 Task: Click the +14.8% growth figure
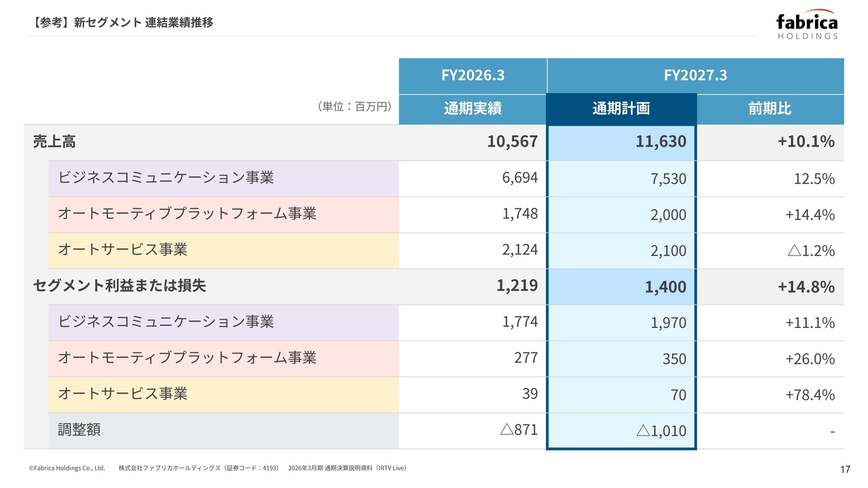pyautogui.click(x=806, y=287)
